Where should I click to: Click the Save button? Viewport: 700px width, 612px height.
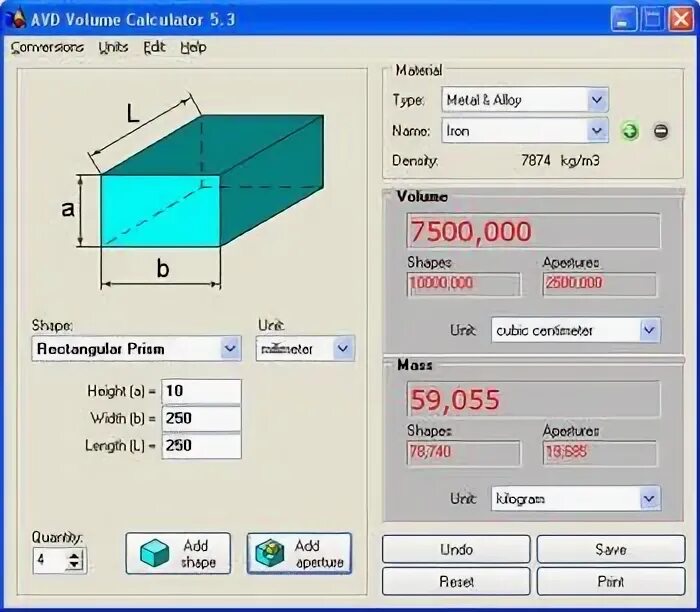611,549
